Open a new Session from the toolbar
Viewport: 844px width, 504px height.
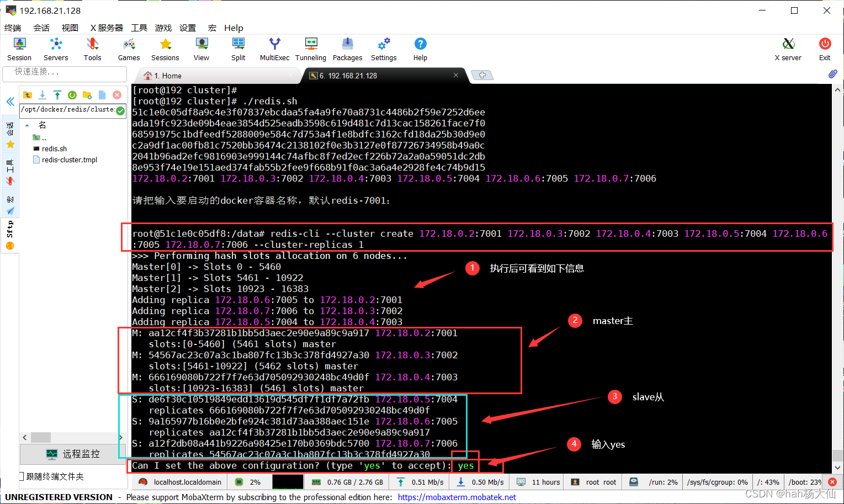coord(19,49)
